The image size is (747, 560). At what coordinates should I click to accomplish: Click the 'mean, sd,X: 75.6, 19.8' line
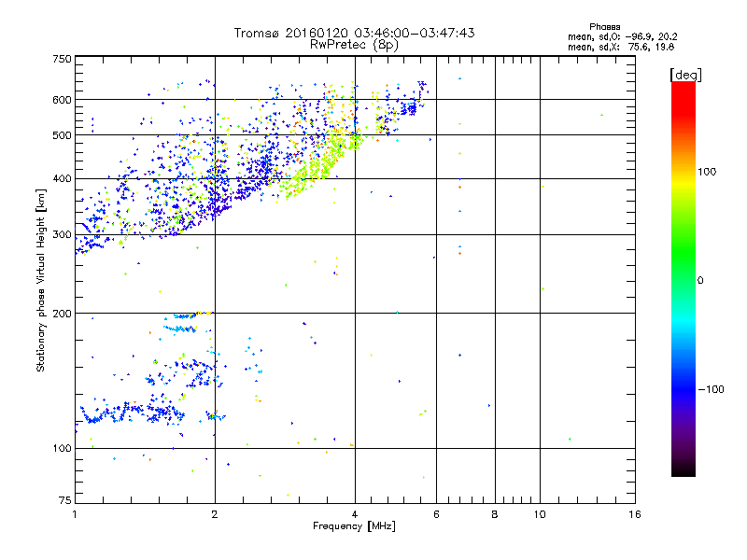(621, 47)
